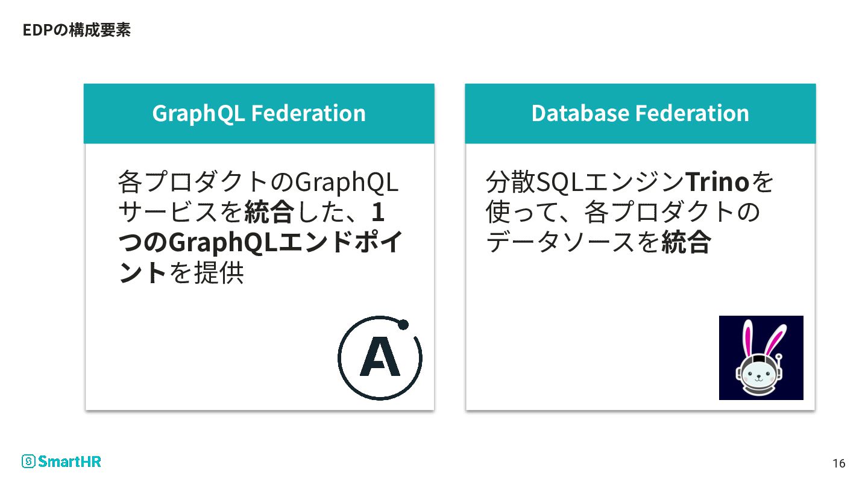The width and height of the screenshot is (868, 488).
Task: Click 使って、各プロダクトの line
Action: (623, 212)
